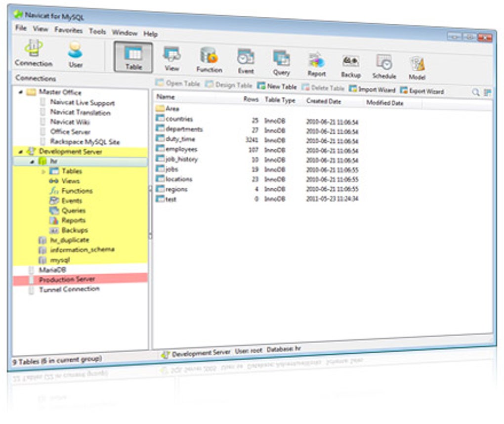This screenshot has height=424, width=504.
Task: Click the New Table button
Action: point(277,86)
